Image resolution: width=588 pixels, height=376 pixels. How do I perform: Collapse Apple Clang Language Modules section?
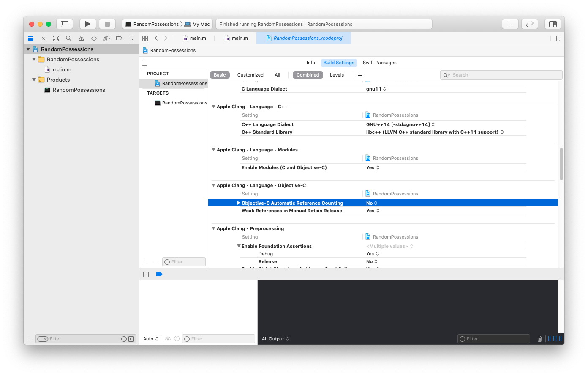click(x=213, y=150)
